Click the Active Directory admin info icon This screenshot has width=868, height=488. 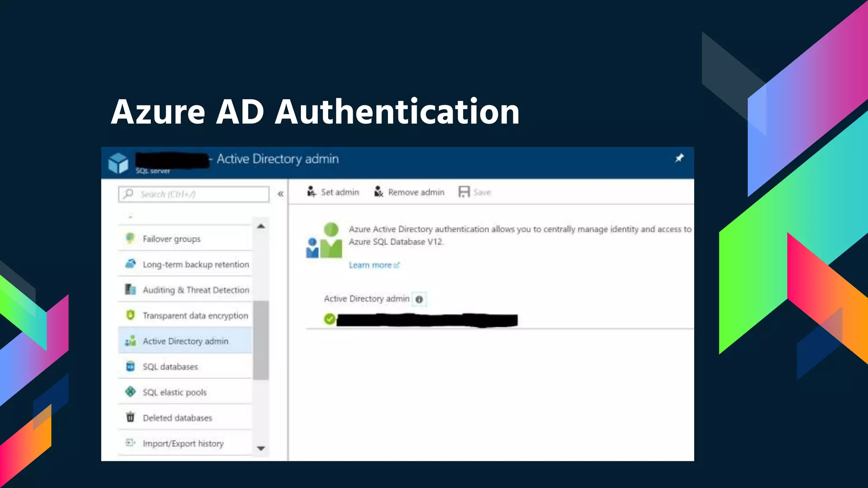pyautogui.click(x=419, y=299)
